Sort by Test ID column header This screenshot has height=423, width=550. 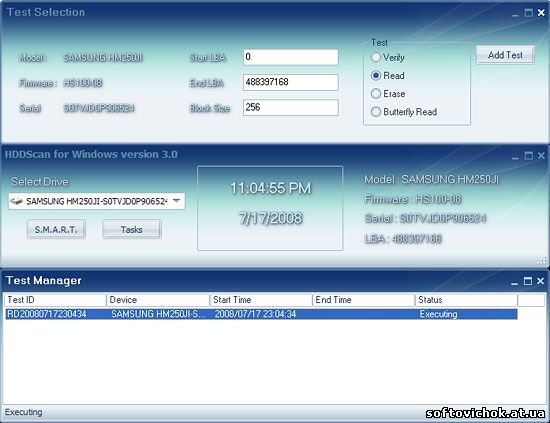click(x=55, y=300)
